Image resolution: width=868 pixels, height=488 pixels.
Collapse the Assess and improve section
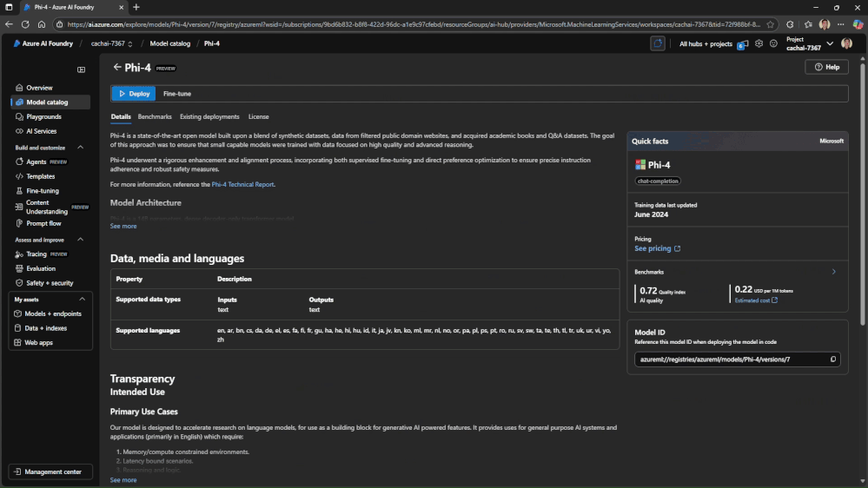click(80, 240)
